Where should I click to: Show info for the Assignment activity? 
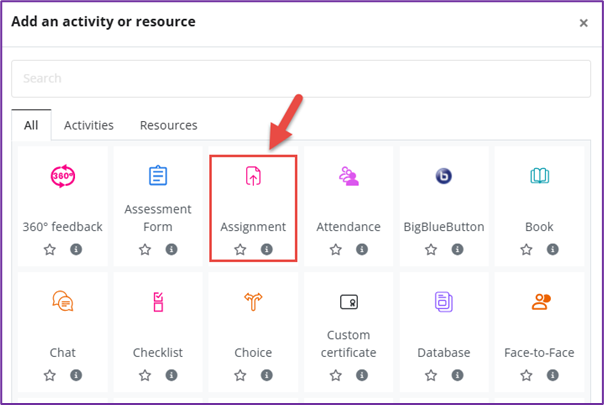click(267, 250)
